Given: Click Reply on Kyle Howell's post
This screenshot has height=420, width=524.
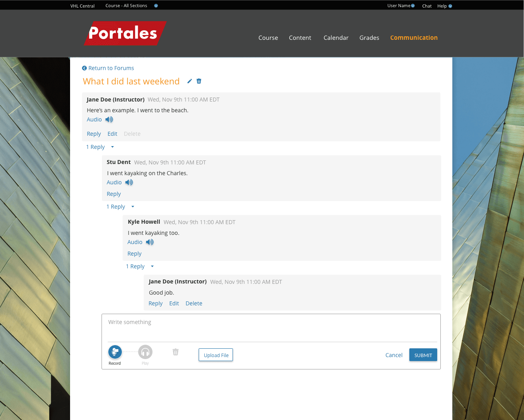Looking at the screenshot, I should (x=135, y=254).
